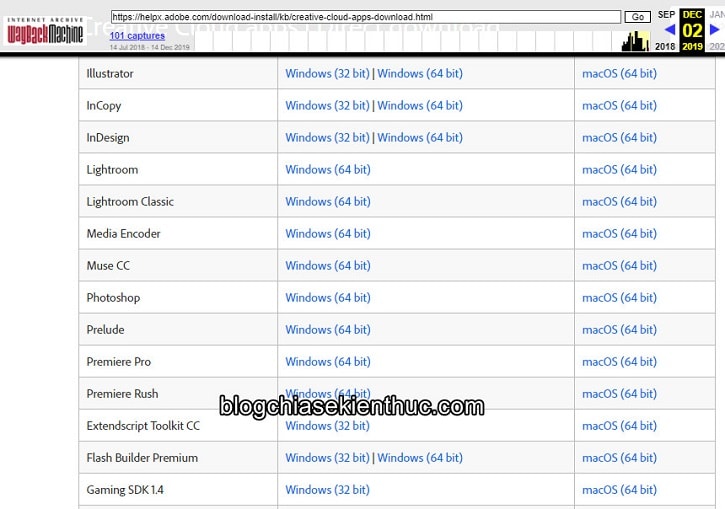
Task: Download Gaming SDK 1.4 macOS (64 bit)
Action: pos(619,490)
